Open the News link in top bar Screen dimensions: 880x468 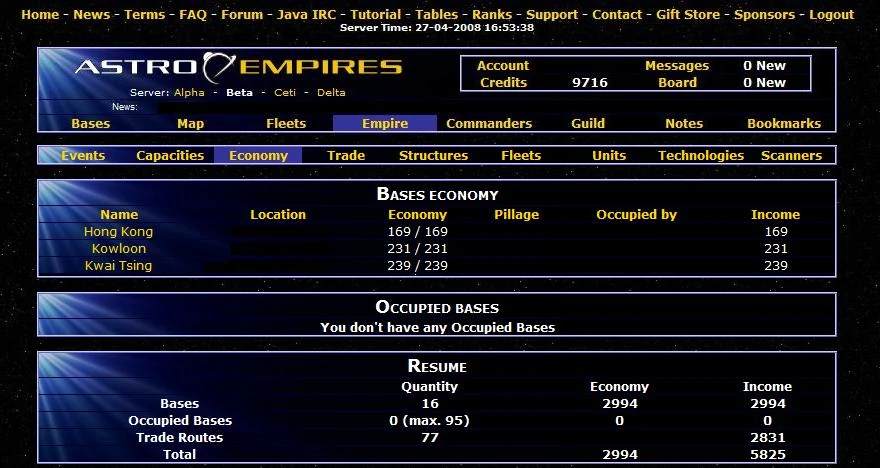[91, 15]
